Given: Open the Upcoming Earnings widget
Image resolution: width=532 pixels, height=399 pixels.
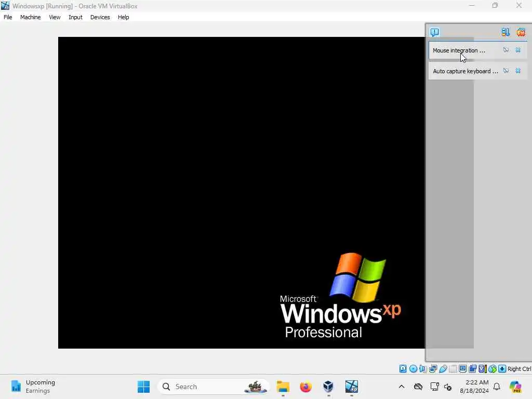Looking at the screenshot, I should coord(33,387).
